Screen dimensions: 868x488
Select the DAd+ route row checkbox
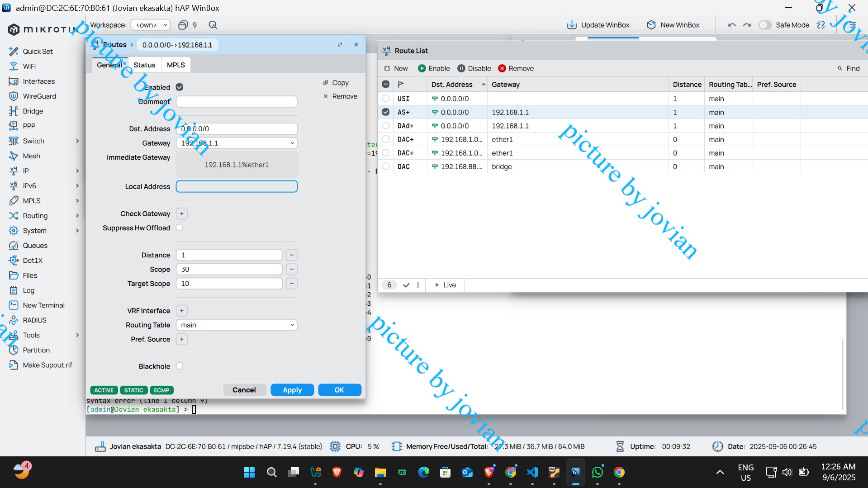coord(386,126)
